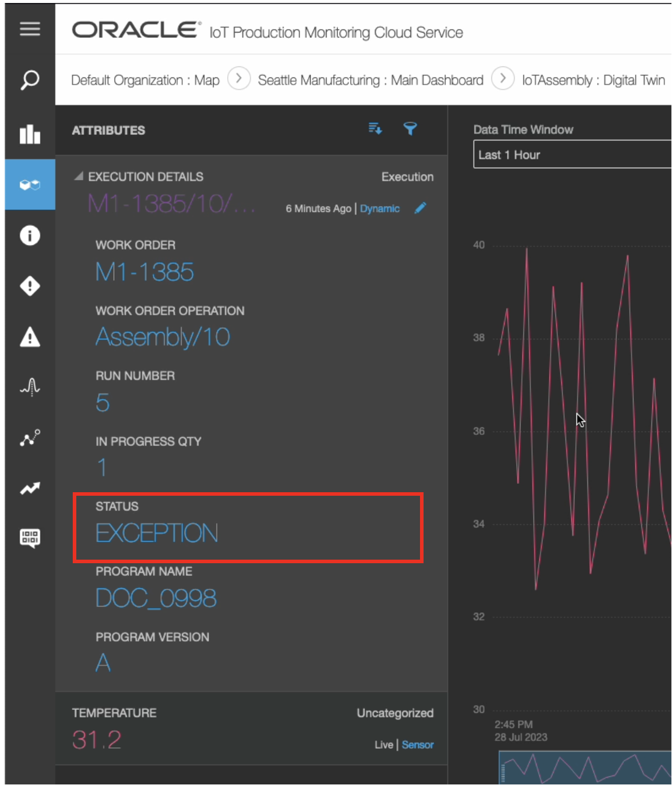672x788 pixels.
Task: Click the In Progress Qty value 1
Action: [x=102, y=468]
